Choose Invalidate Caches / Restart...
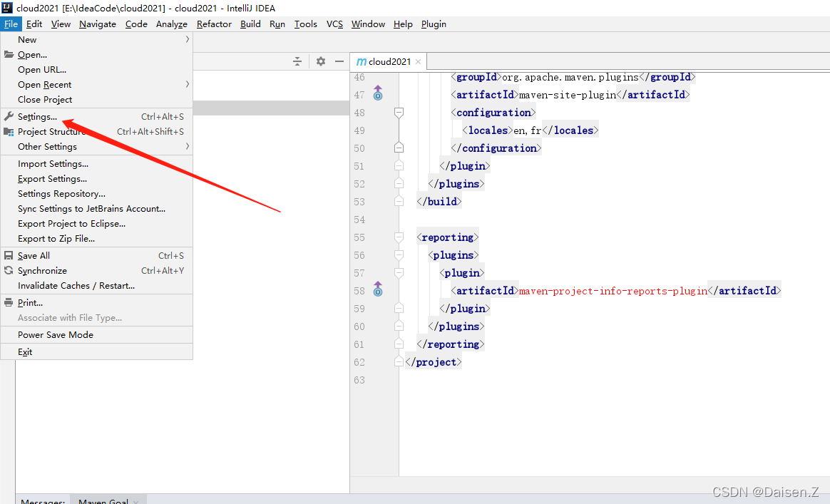The width and height of the screenshot is (830, 504). coord(96,285)
